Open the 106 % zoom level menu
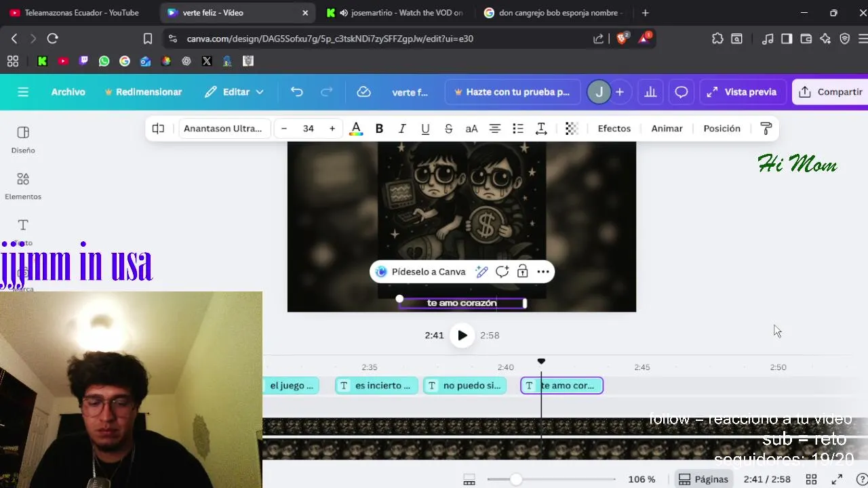Screen dimensions: 868x488 [642, 479]
